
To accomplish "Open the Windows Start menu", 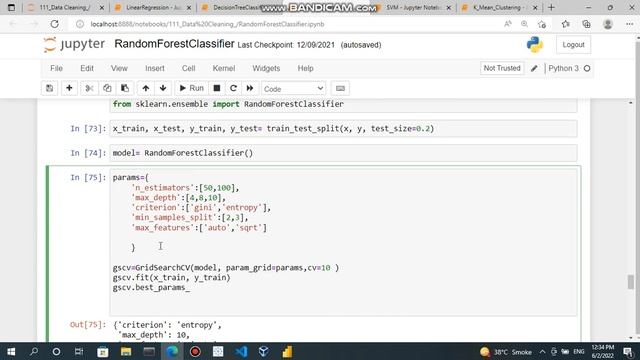I will tap(11, 351).
